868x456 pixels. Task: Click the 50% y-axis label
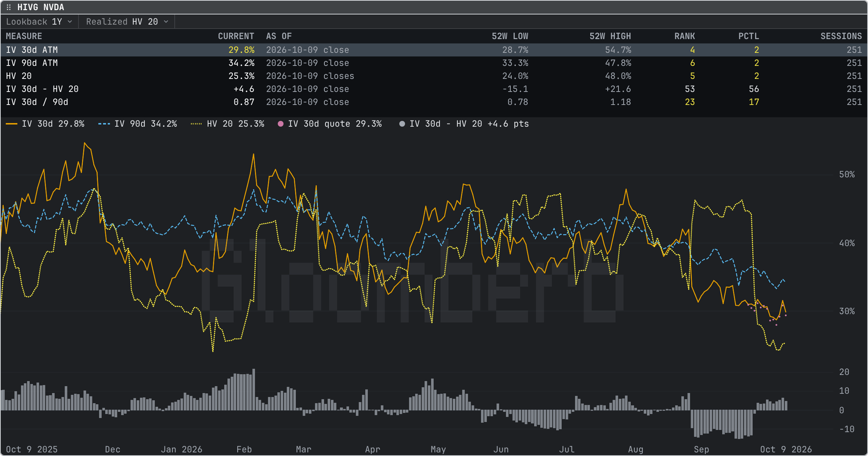tap(847, 174)
